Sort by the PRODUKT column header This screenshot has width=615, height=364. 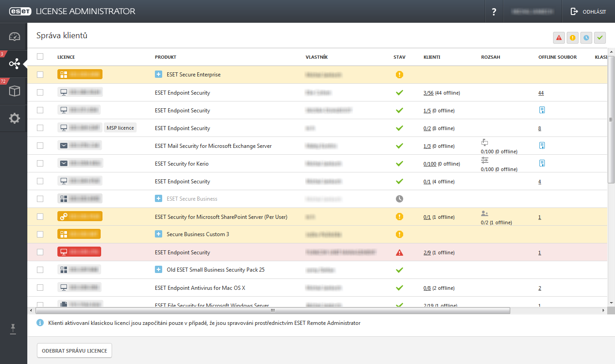(x=165, y=57)
